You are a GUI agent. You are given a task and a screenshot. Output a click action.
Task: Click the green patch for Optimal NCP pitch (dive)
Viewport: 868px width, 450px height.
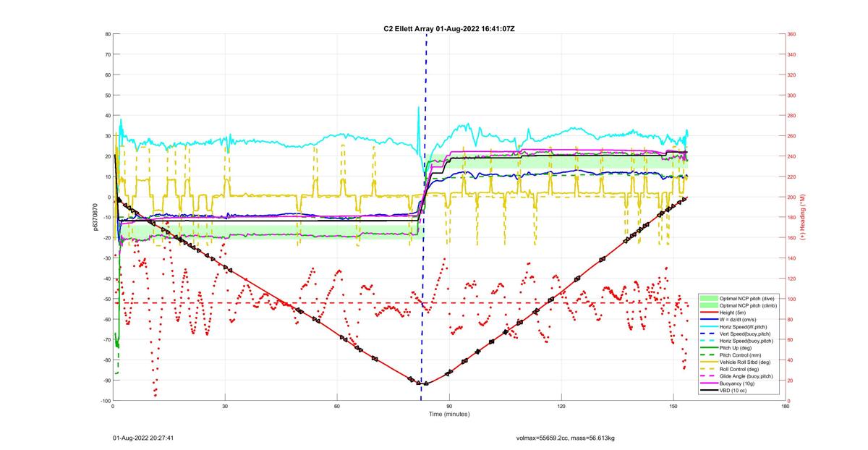[x=709, y=299]
